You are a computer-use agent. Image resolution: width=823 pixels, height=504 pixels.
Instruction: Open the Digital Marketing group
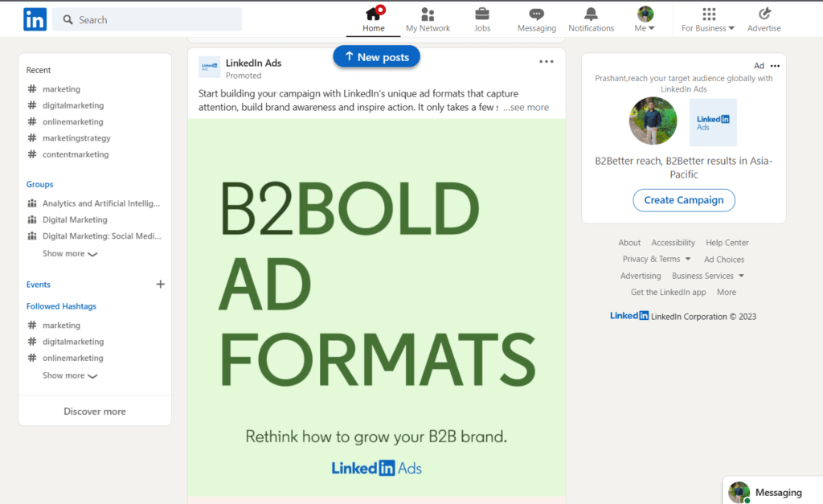click(75, 219)
